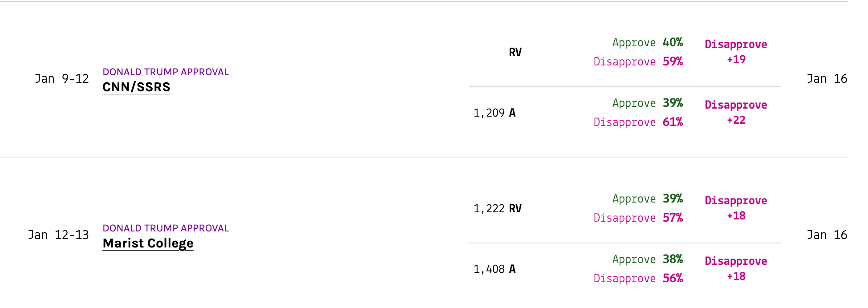Select the Jan 9-12 poll date
Screen dimensions: 868x308
62,79
